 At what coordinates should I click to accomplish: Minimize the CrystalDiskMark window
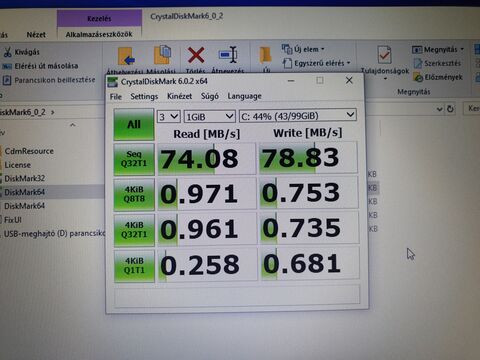click(x=291, y=81)
